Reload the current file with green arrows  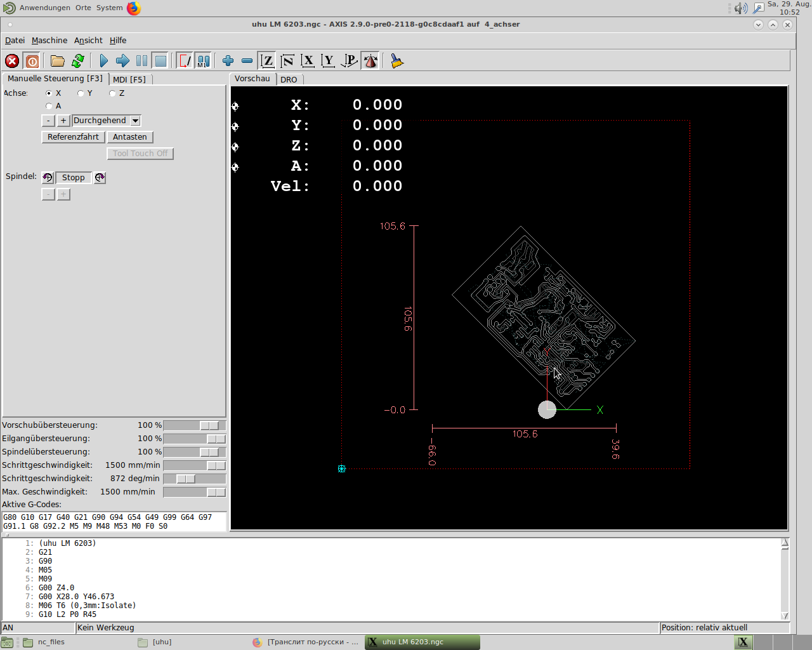(78, 61)
